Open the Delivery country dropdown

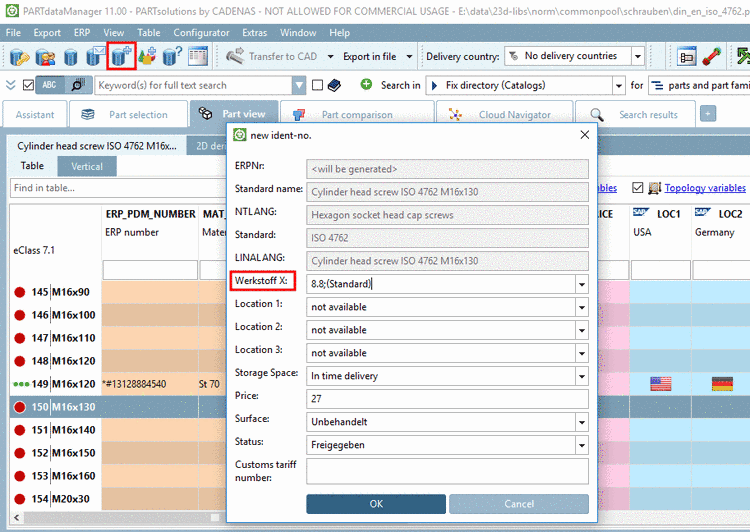[638, 56]
